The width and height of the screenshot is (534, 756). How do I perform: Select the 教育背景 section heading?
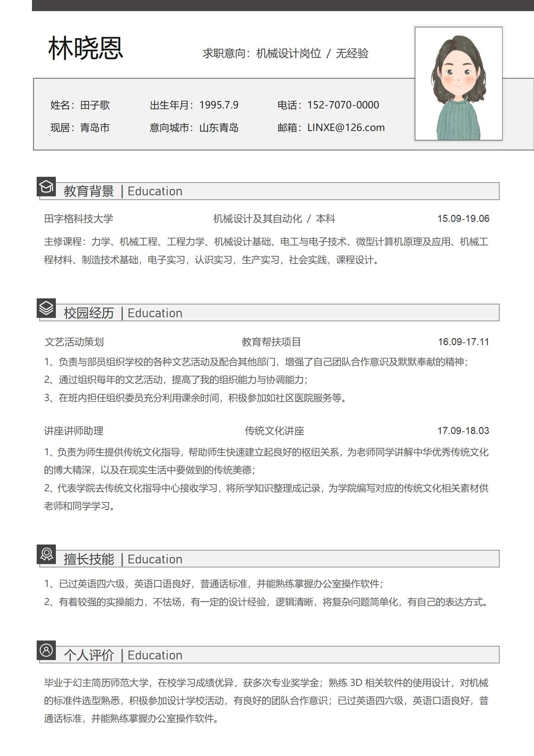(89, 191)
